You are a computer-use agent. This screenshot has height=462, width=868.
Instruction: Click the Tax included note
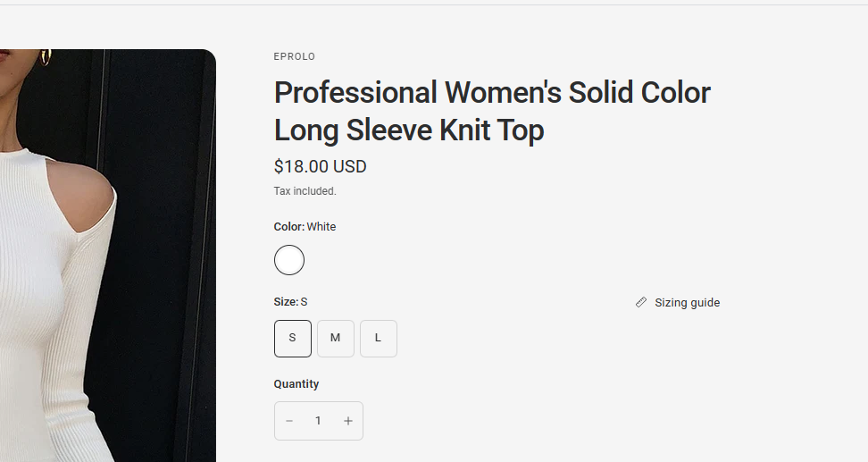click(305, 191)
